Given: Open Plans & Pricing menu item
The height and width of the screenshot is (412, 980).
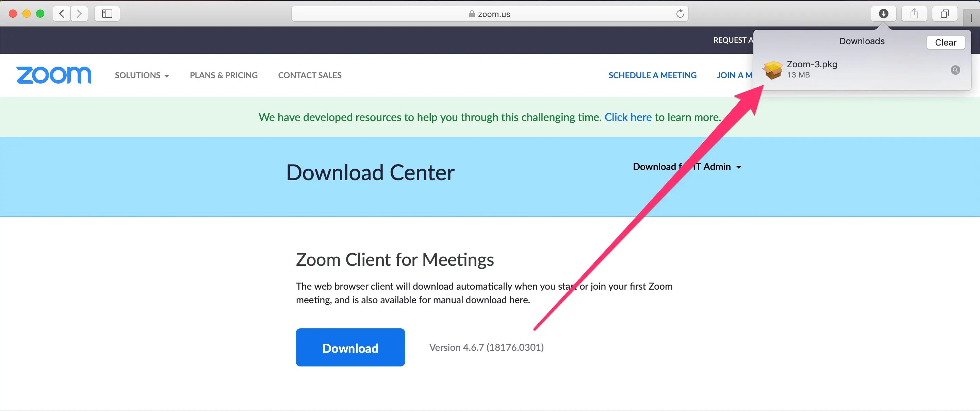Looking at the screenshot, I should [224, 75].
